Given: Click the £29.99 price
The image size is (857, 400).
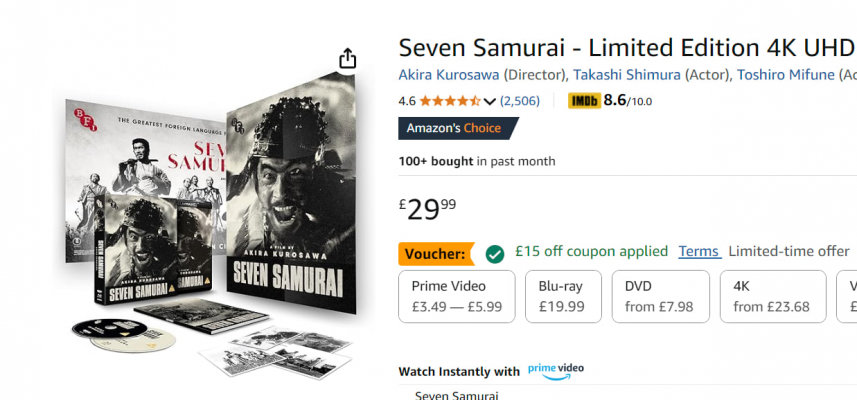Looking at the screenshot, I should 428,208.
